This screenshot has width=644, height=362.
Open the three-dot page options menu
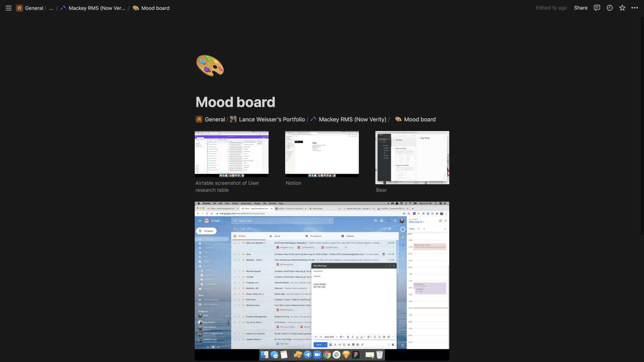pyautogui.click(x=635, y=8)
